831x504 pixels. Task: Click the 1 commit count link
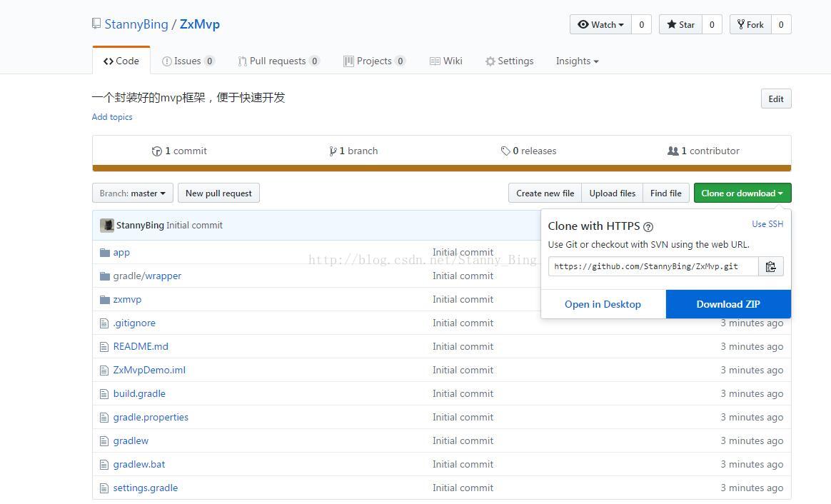179,151
